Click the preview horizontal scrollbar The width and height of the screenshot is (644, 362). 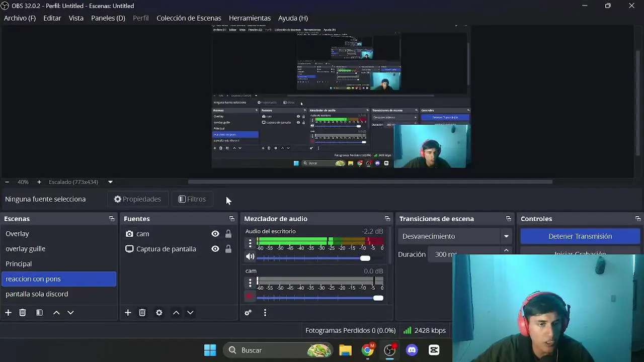click(x=370, y=182)
